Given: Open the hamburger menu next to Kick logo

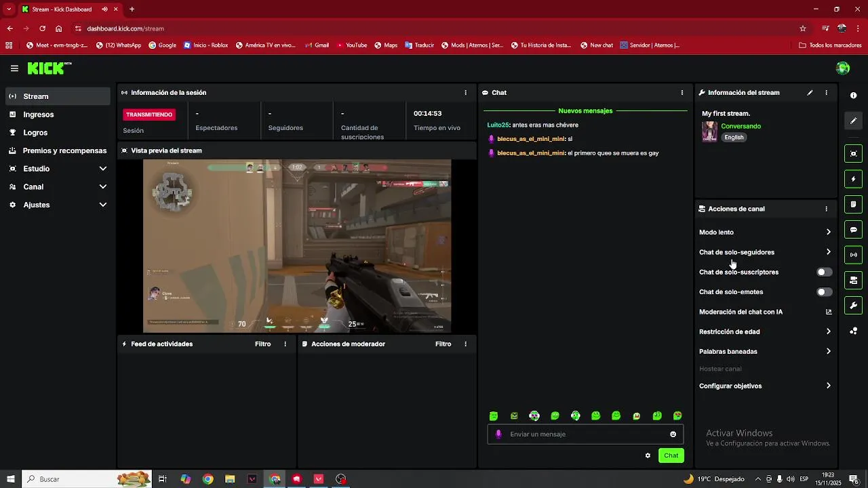Looking at the screenshot, I should pos(14,68).
